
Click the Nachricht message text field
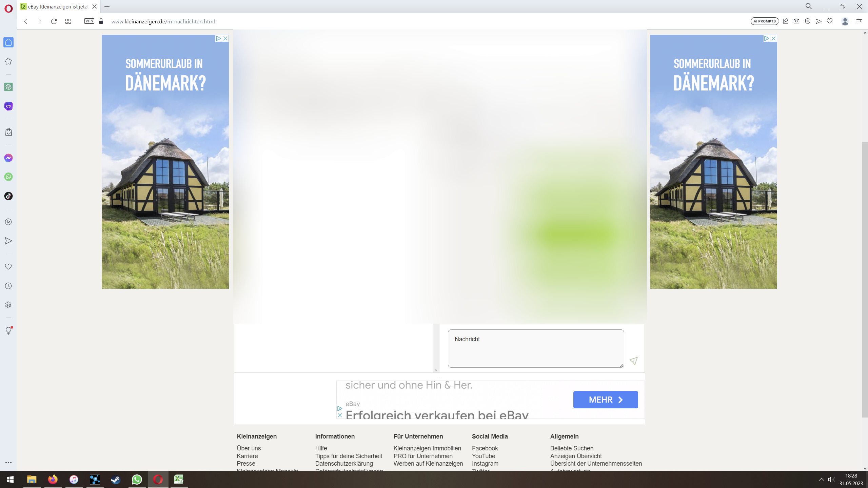click(535, 348)
